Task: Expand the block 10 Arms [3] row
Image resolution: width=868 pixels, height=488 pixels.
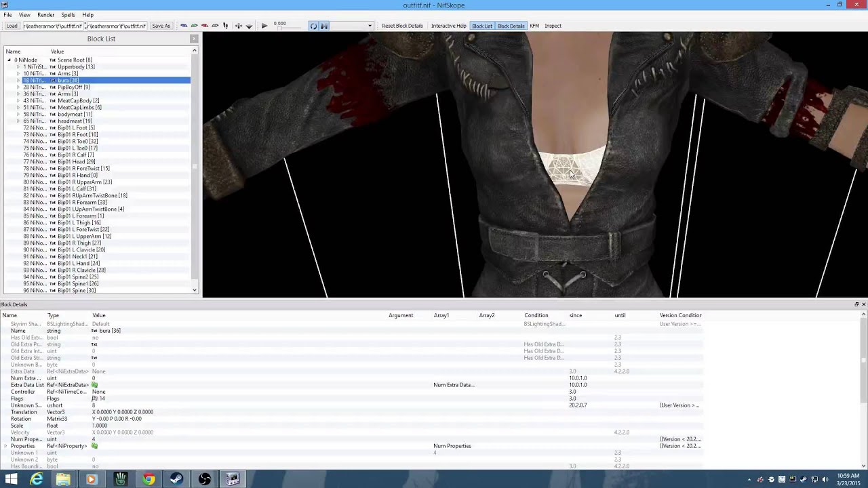Action: pyautogui.click(x=18, y=73)
